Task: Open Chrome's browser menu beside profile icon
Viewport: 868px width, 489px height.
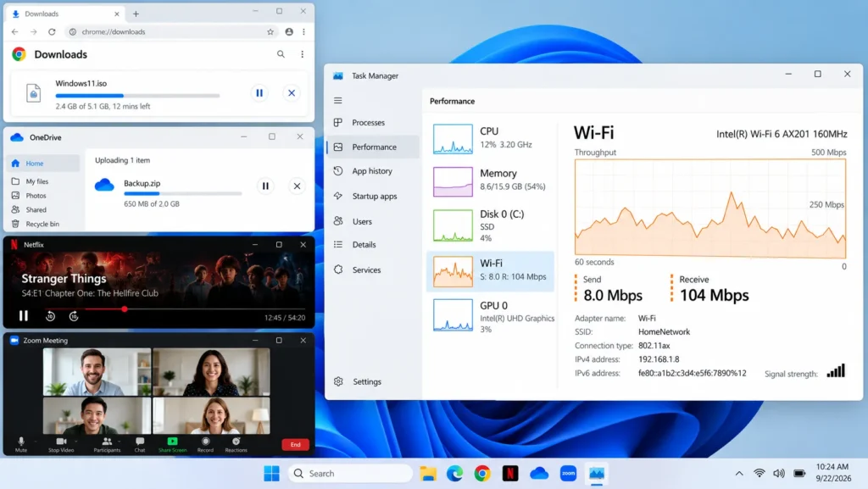Action: point(304,32)
